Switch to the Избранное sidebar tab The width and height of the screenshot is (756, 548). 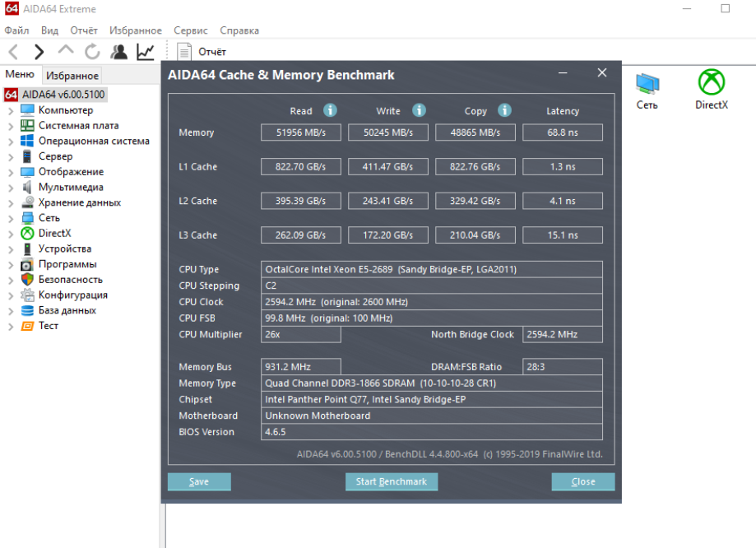point(72,75)
